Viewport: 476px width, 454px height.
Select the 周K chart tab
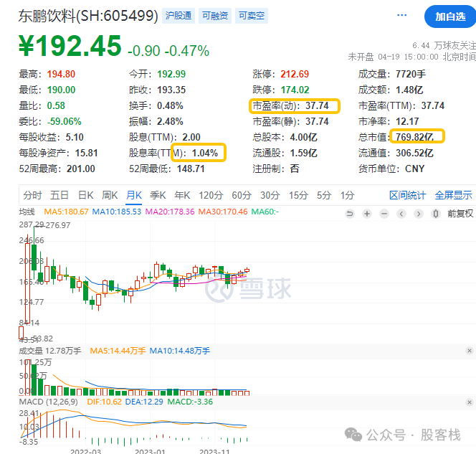pyautogui.click(x=110, y=195)
